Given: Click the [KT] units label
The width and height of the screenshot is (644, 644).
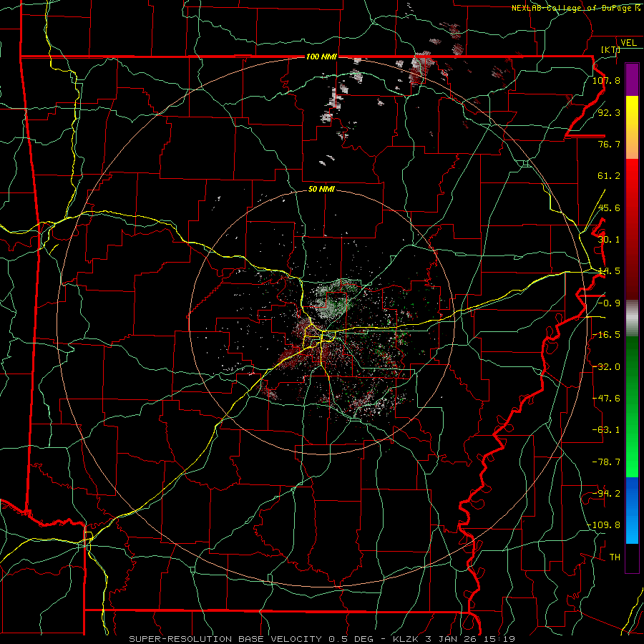Looking at the screenshot, I should [610, 49].
